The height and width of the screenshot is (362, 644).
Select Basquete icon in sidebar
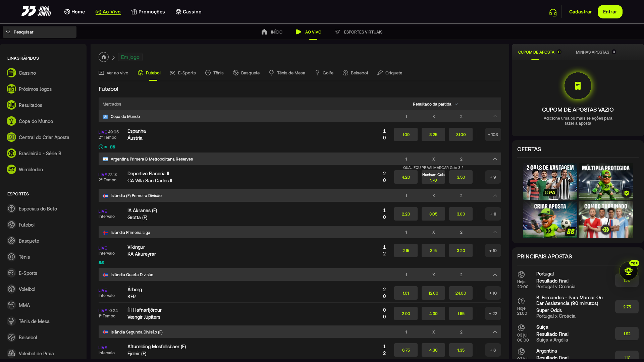coord(11,241)
